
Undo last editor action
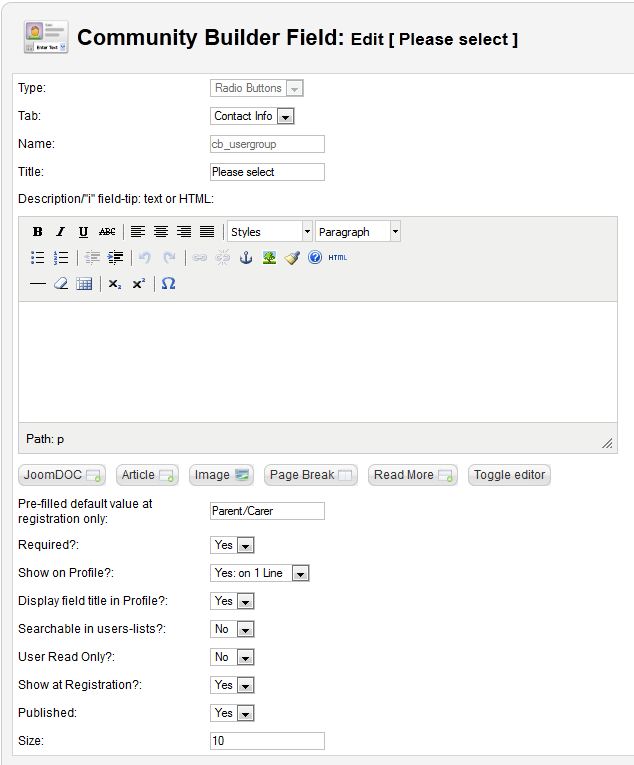click(144, 258)
